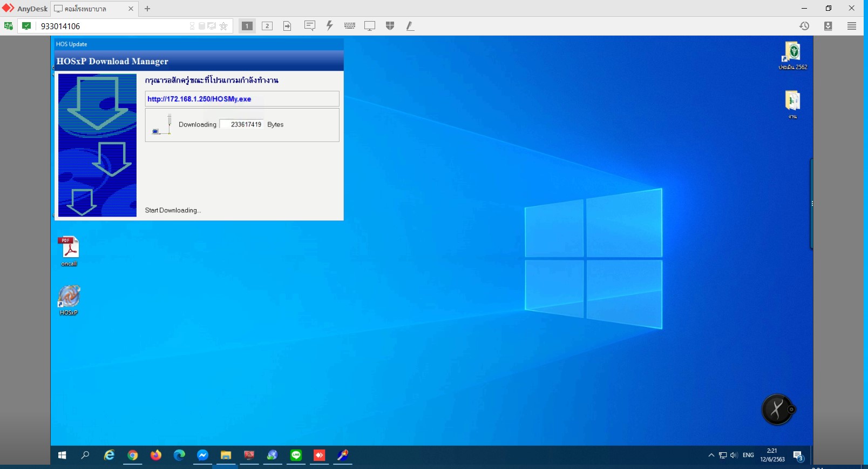Open the remote Windows Start menu
Viewport: 868px width, 469px height.
pos(62,455)
